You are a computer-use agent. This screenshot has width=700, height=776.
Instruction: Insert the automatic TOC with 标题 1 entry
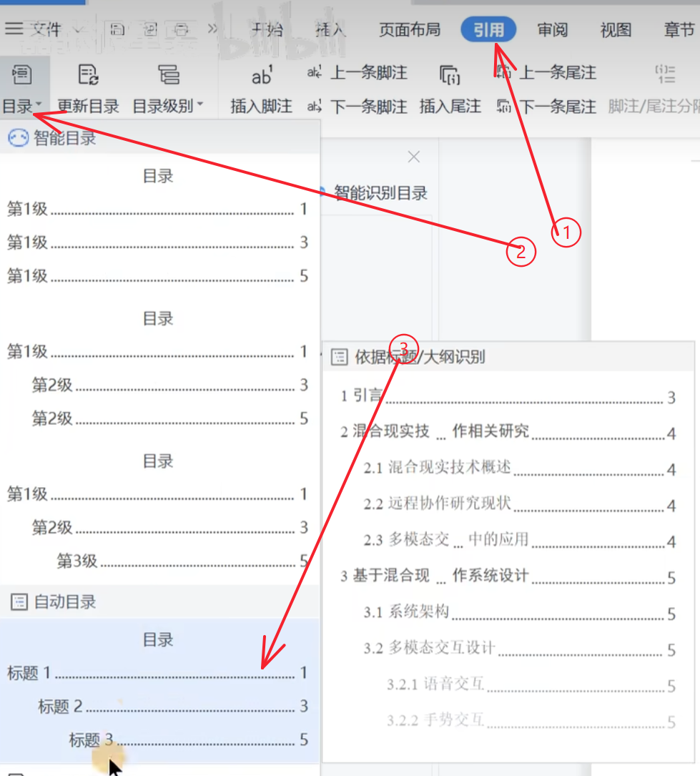[x=157, y=673]
